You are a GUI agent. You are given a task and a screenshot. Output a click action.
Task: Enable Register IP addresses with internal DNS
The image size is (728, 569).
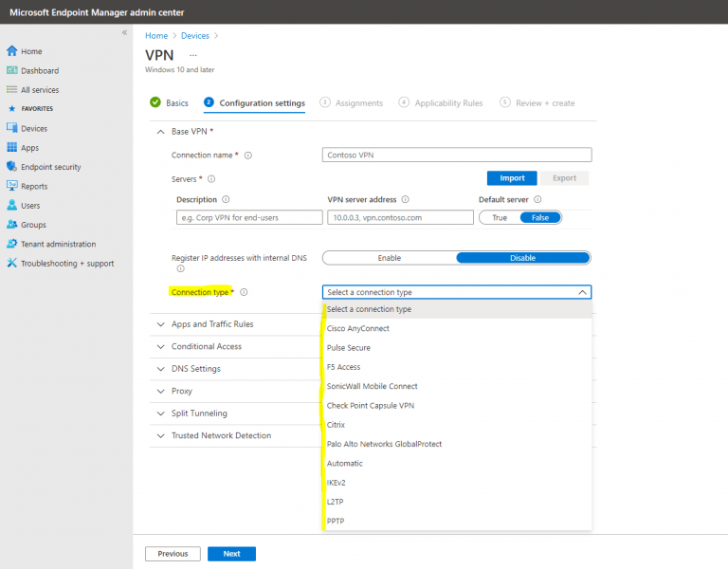389,258
